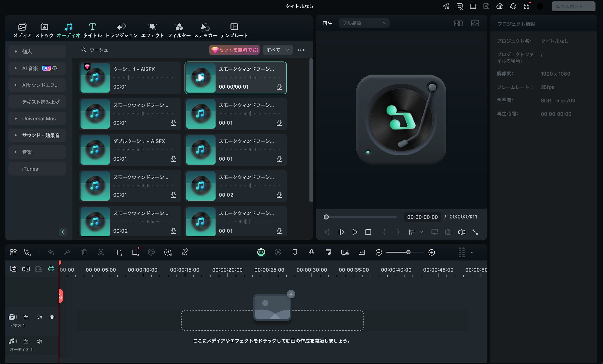
Task: Open the paper-plane share icon
Action: (446, 6)
